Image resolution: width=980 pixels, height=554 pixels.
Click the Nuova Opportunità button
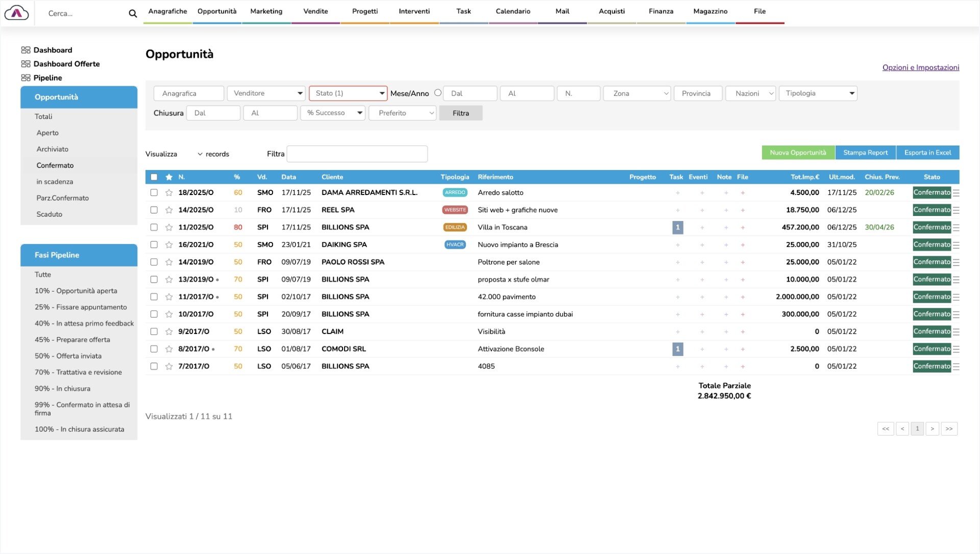(x=798, y=153)
